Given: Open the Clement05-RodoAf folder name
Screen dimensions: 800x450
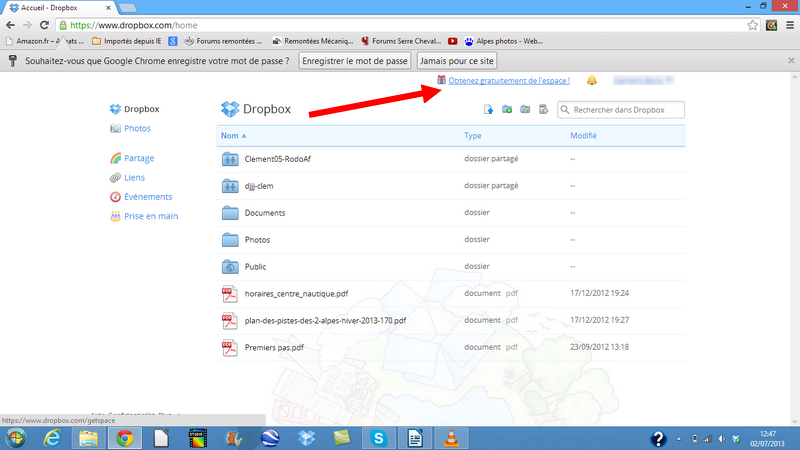Looking at the screenshot, I should [x=278, y=159].
